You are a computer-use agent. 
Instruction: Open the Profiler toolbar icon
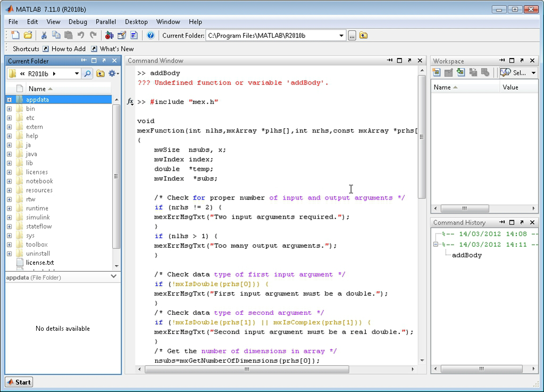click(x=134, y=35)
